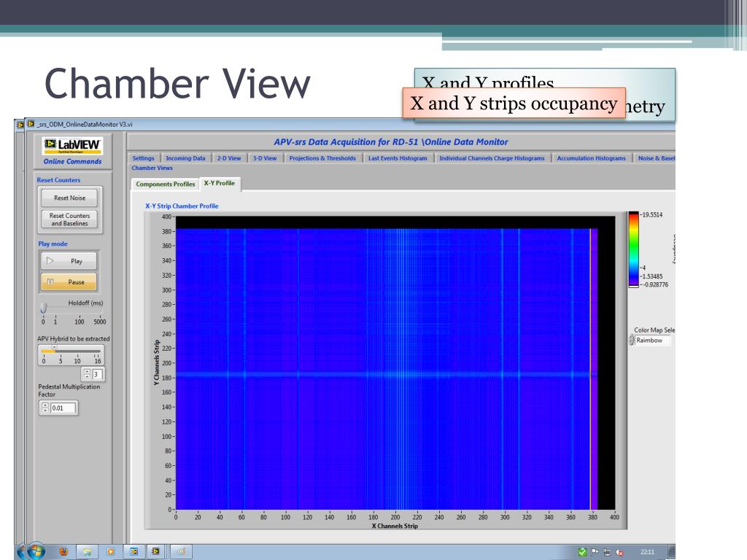This screenshot has width=747, height=560.
Task: Click the LabVIEW logo image
Action: click(72, 145)
